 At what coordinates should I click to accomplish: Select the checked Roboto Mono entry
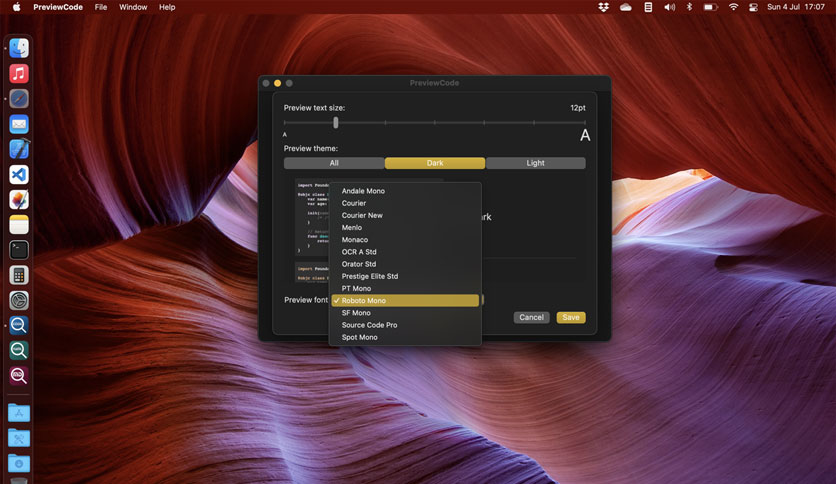pyautogui.click(x=405, y=301)
